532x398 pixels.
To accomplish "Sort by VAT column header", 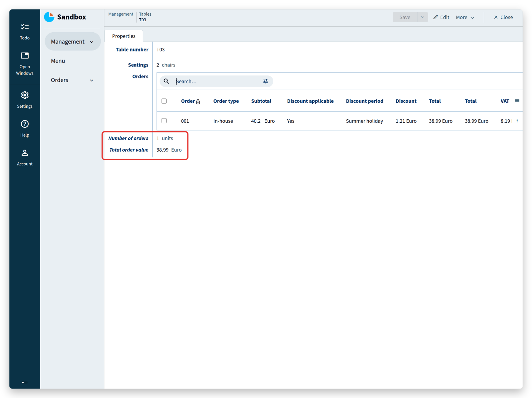I will click(x=505, y=101).
